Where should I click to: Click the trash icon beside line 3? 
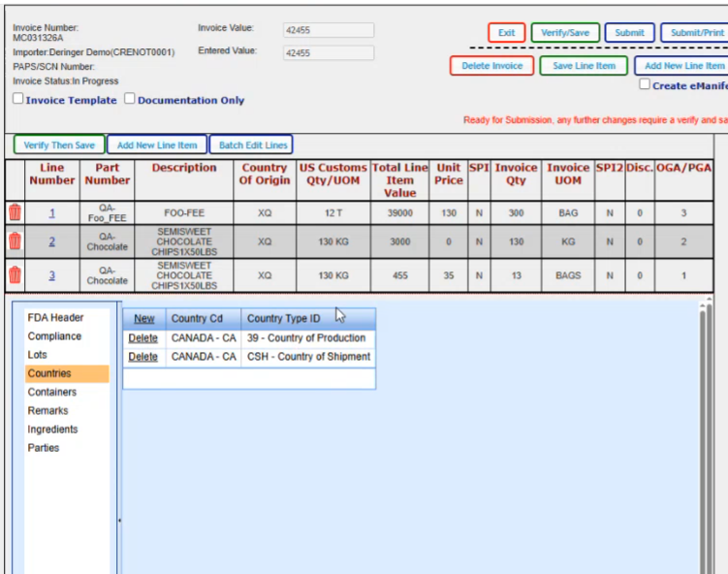click(15, 275)
